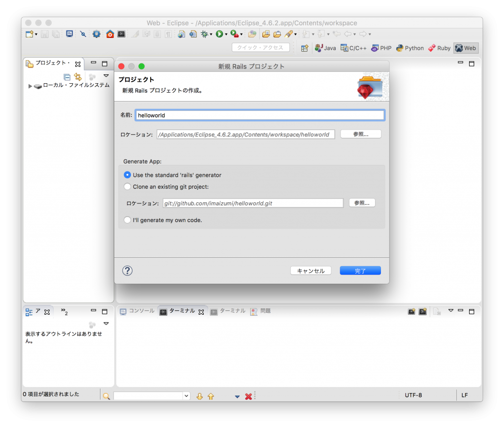Open the status bar search combo dropdown
This screenshot has height=427, width=504.
coord(186,396)
